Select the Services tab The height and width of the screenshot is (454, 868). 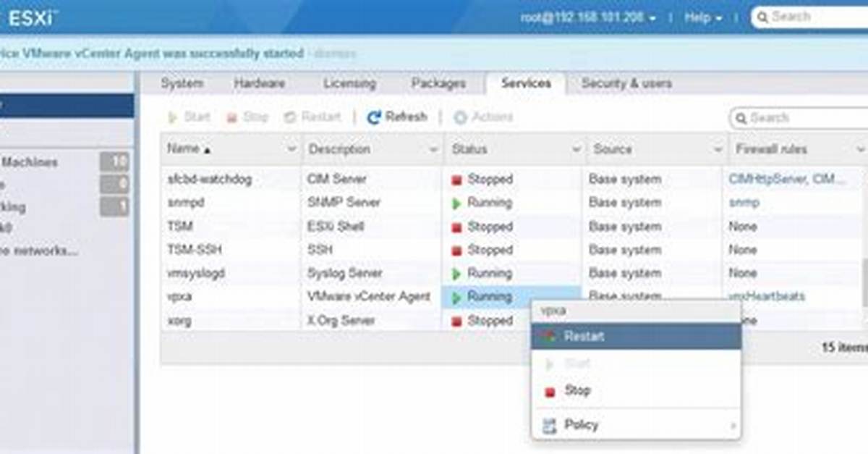pyautogui.click(x=526, y=84)
